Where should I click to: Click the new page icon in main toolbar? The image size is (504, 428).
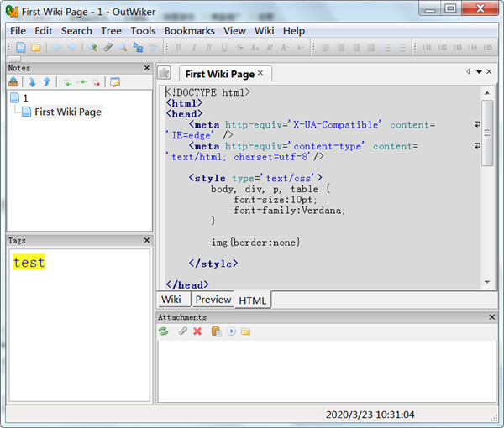[x=21, y=48]
